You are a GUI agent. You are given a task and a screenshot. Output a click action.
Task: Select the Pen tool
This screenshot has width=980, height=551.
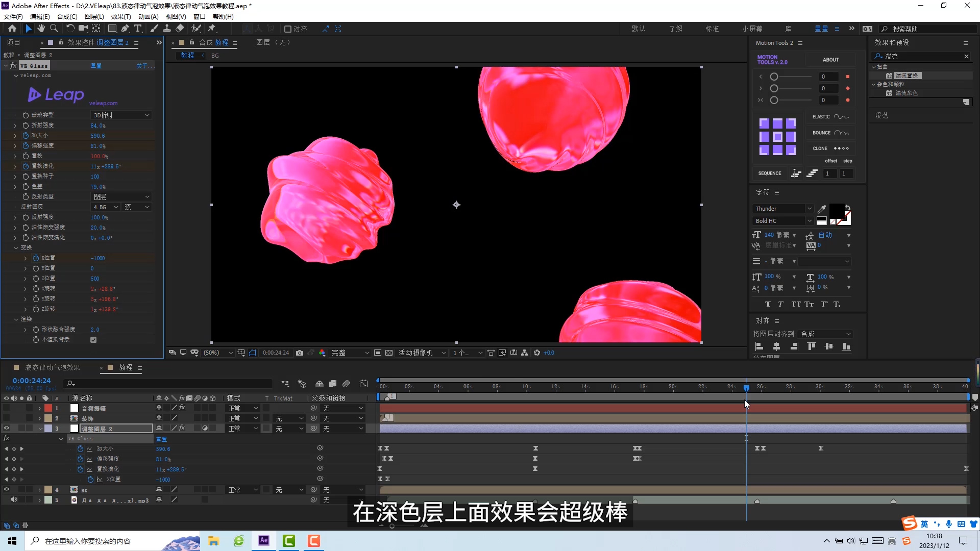tap(125, 29)
